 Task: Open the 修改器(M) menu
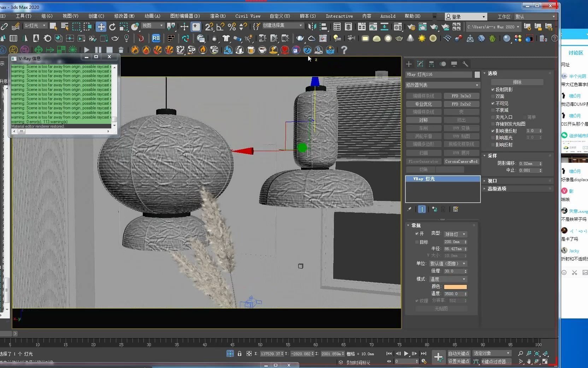124,16
